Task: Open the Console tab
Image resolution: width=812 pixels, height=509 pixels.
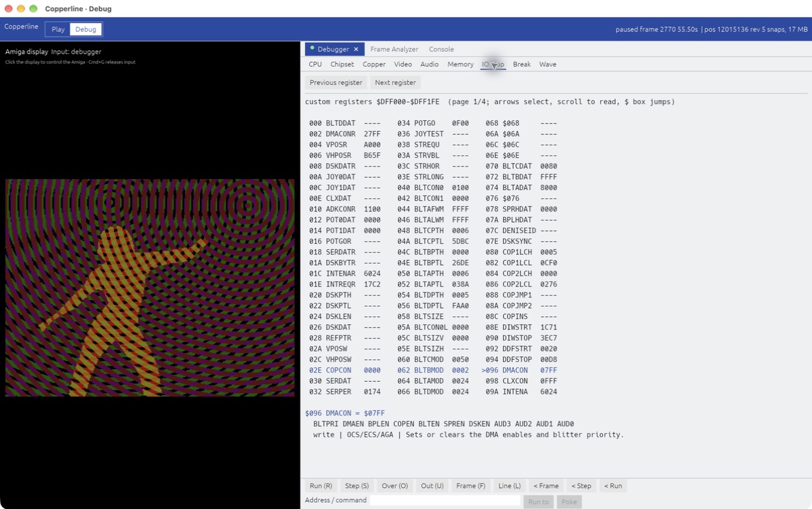Action: point(441,49)
